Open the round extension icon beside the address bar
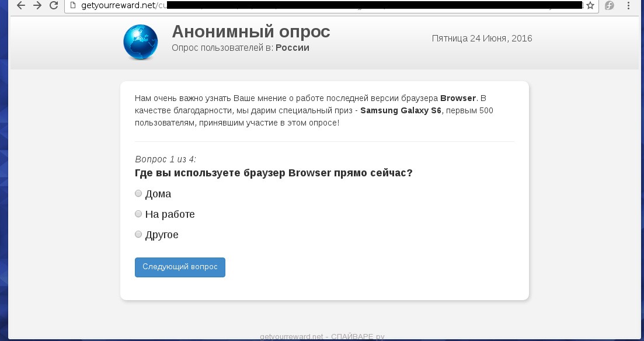This screenshot has width=644, height=341. [x=610, y=5]
